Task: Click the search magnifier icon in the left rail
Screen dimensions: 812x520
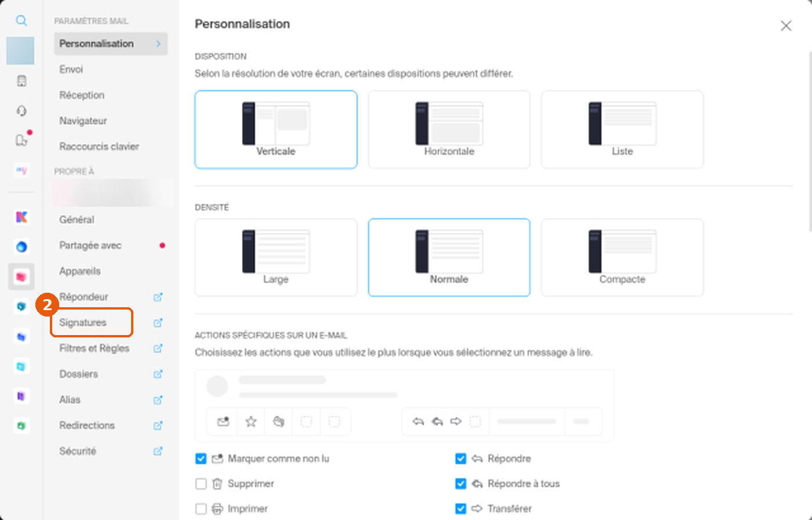Action: pos(21,21)
